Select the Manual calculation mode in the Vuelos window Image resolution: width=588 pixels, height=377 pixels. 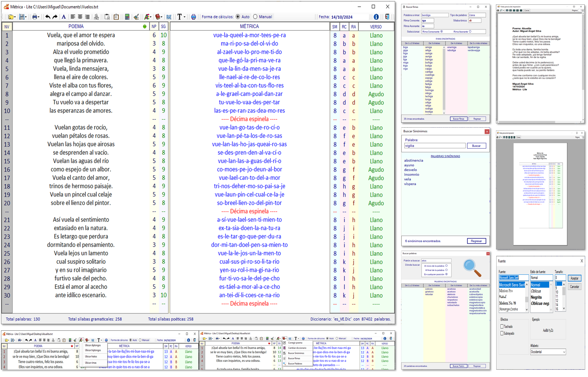pyautogui.click(x=255, y=17)
